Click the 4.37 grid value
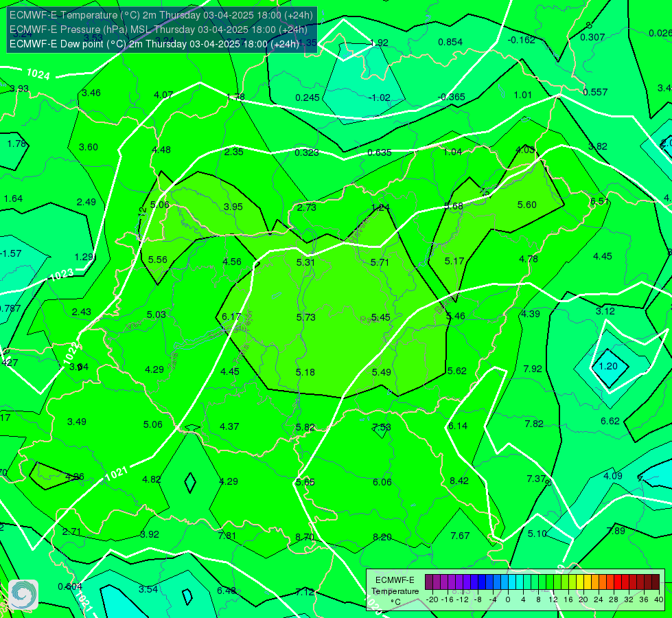 pyautogui.click(x=229, y=426)
